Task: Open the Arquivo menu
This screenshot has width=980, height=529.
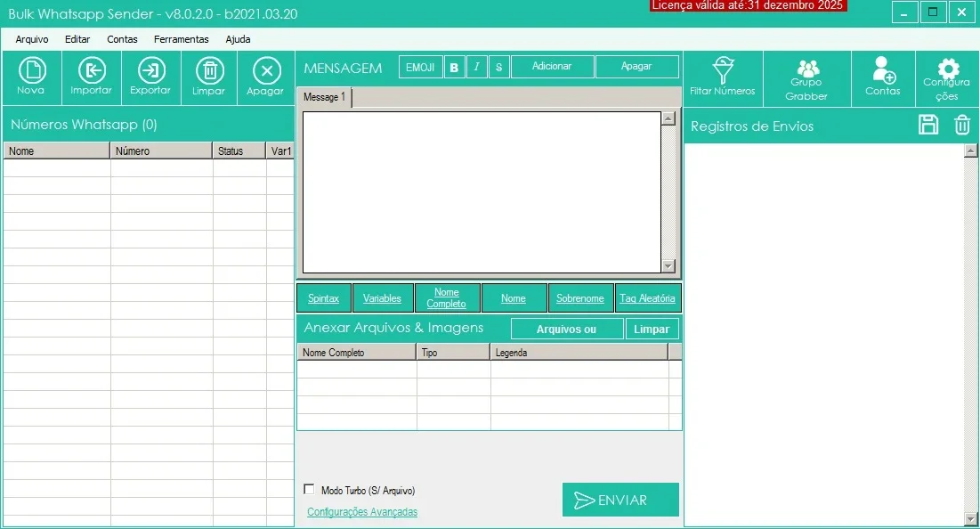Action: pos(32,39)
